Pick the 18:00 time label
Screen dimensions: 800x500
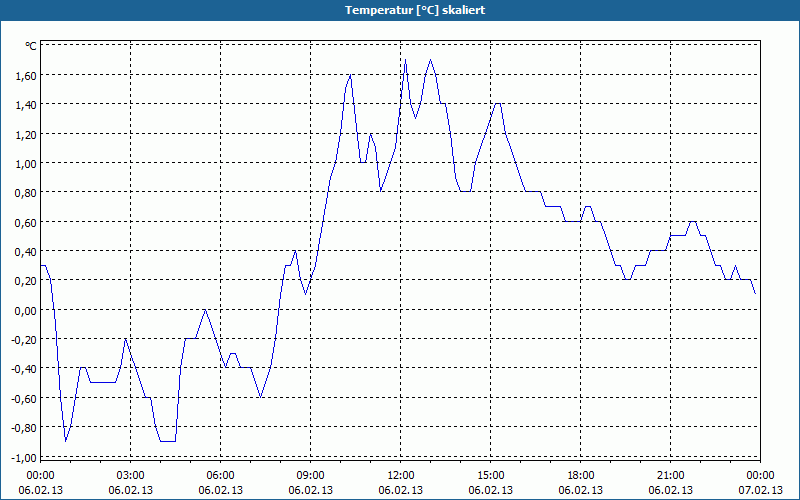click(x=581, y=476)
